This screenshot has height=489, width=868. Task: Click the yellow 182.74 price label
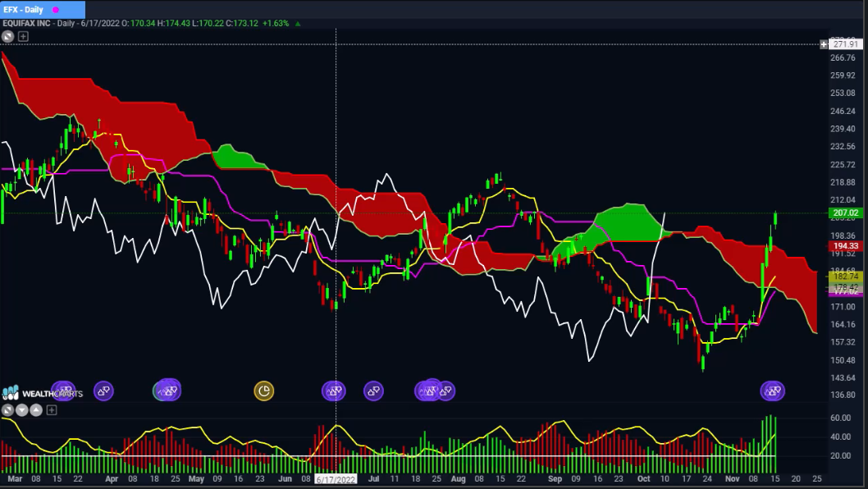click(x=845, y=276)
